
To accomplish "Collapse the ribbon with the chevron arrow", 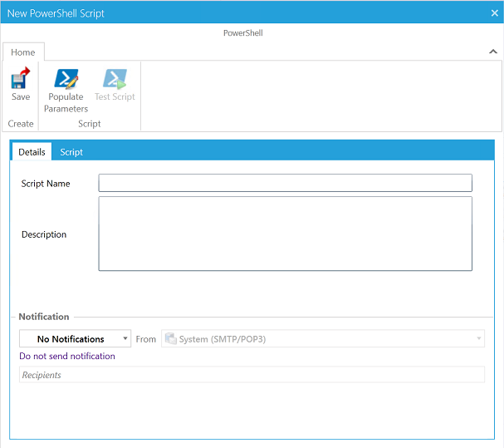I will [493, 52].
